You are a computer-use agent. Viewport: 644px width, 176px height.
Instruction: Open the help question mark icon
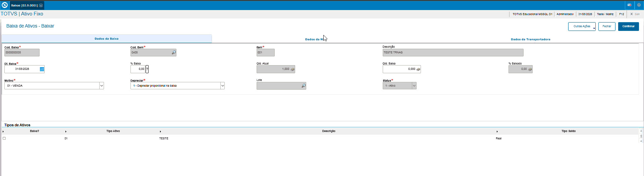639,5
